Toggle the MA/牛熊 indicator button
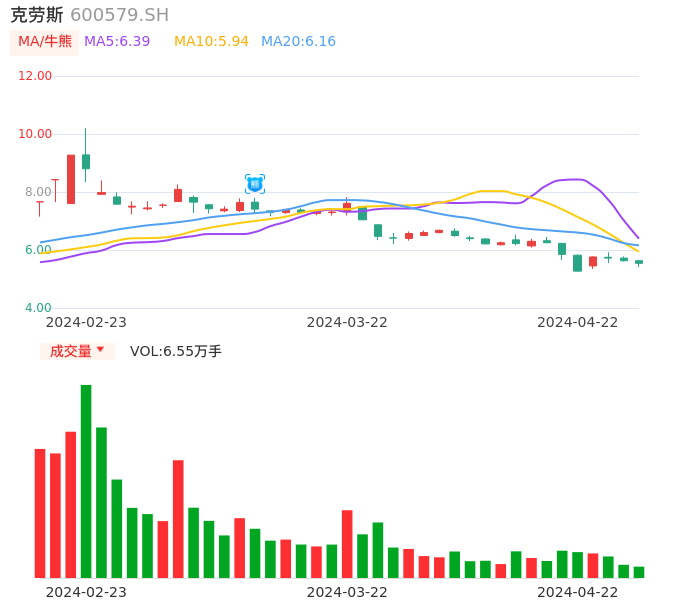 coord(44,42)
